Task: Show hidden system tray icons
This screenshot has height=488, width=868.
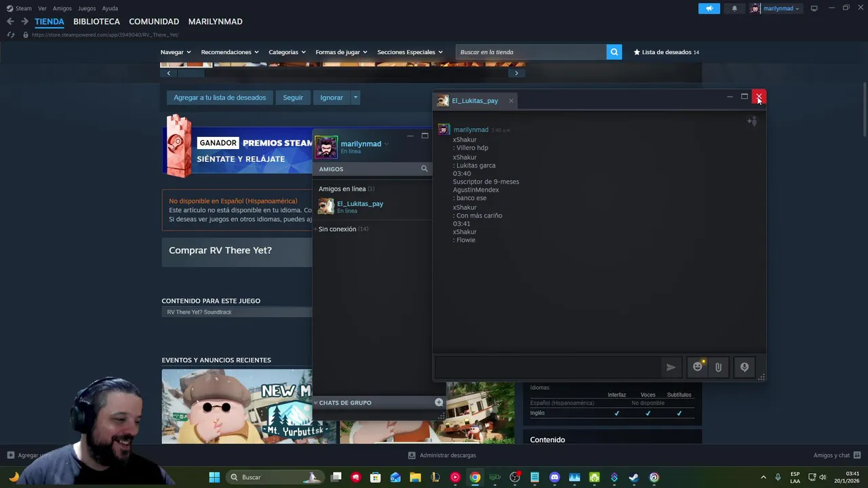Action: tap(763, 477)
